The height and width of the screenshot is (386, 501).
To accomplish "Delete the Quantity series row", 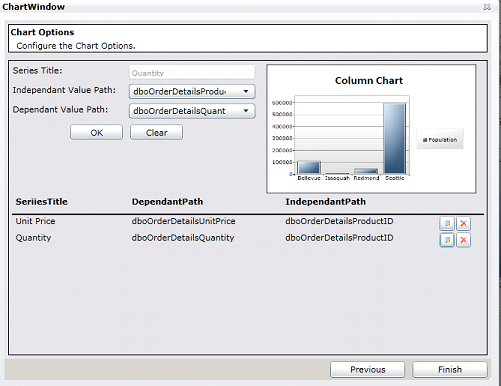I will coord(463,240).
